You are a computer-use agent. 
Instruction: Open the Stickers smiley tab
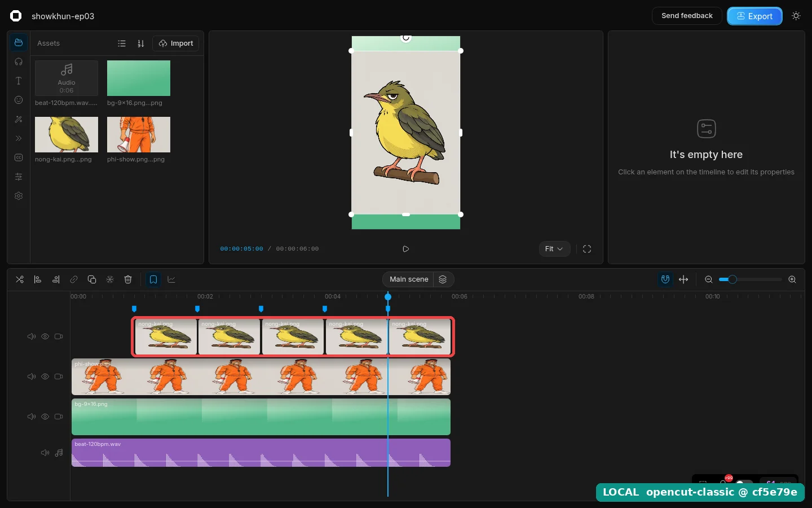pyautogui.click(x=19, y=100)
